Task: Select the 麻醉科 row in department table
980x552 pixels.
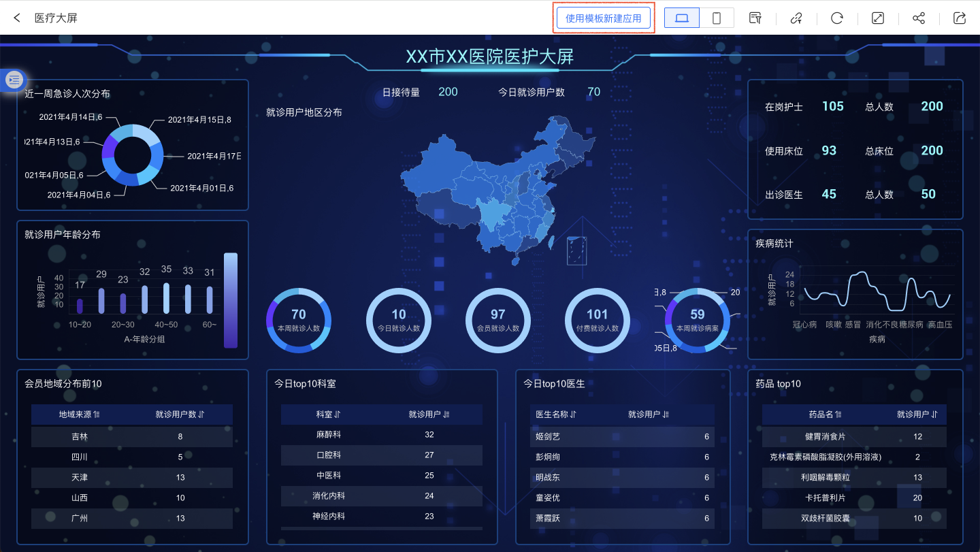Action: 329,435
